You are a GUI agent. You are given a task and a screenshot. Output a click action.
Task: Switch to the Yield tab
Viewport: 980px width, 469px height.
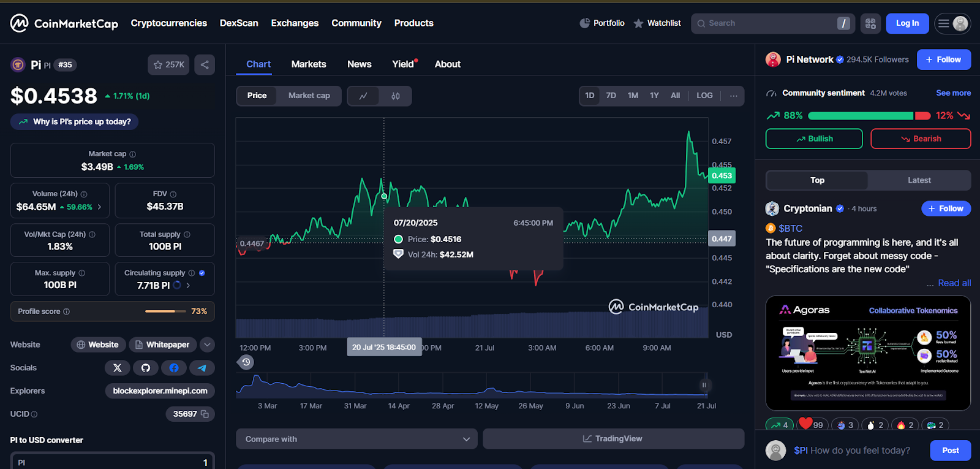[403, 64]
